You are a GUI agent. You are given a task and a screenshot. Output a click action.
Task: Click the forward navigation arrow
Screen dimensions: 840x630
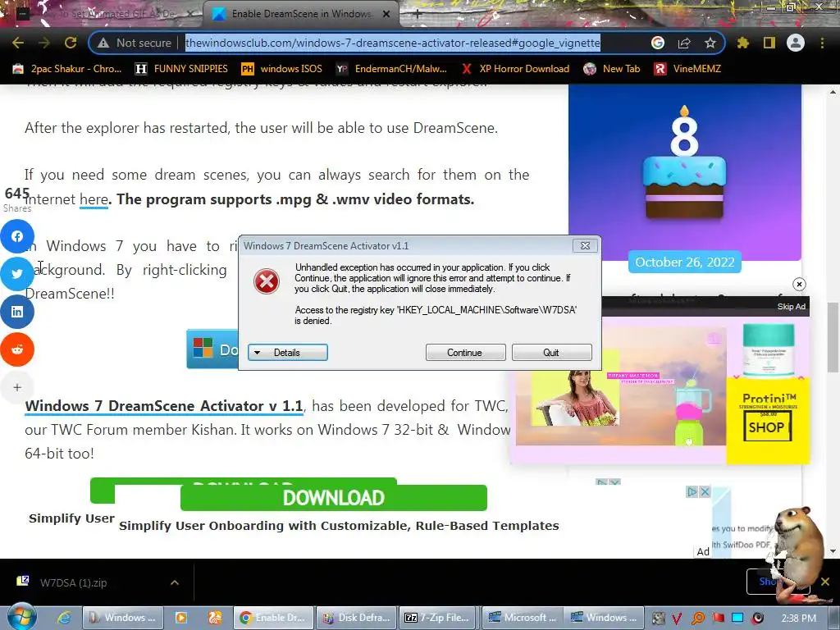pyautogui.click(x=44, y=43)
